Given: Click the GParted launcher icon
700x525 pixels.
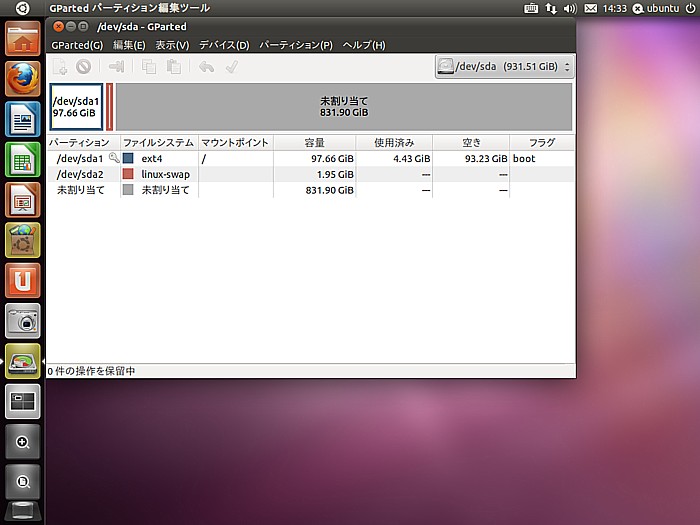Looking at the screenshot, I should [23, 361].
